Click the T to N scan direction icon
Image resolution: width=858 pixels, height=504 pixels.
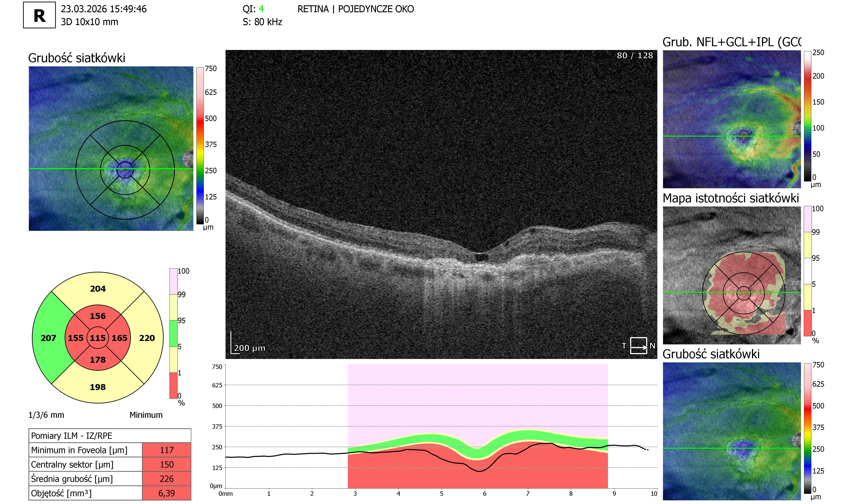point(638,346)
